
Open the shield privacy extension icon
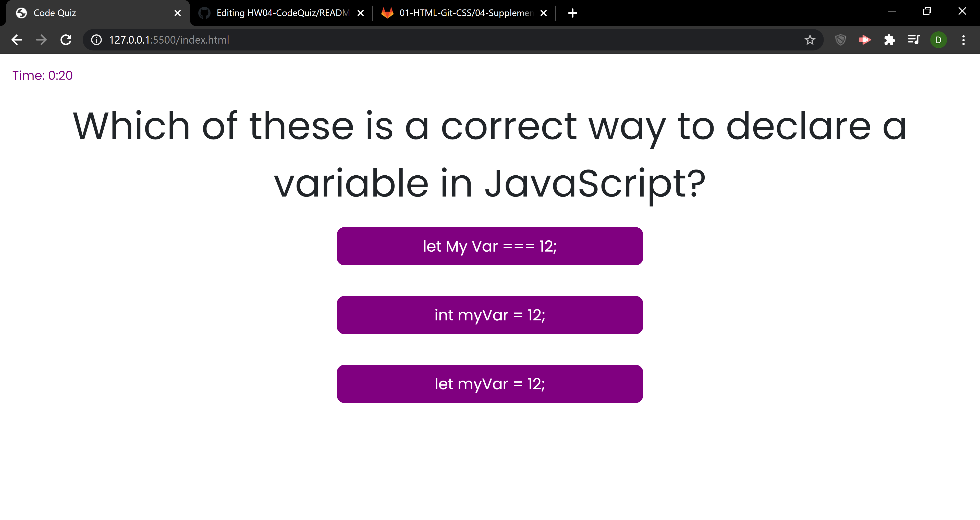[x=840, y=40]
